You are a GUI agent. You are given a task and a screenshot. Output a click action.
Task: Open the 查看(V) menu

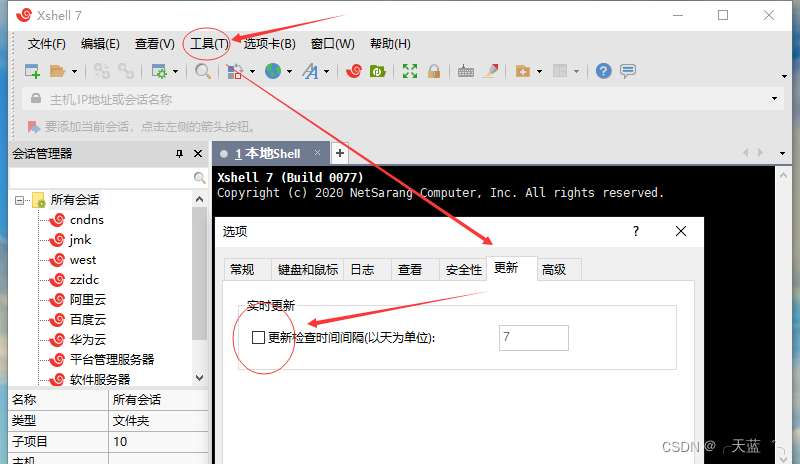coord(155,44)
